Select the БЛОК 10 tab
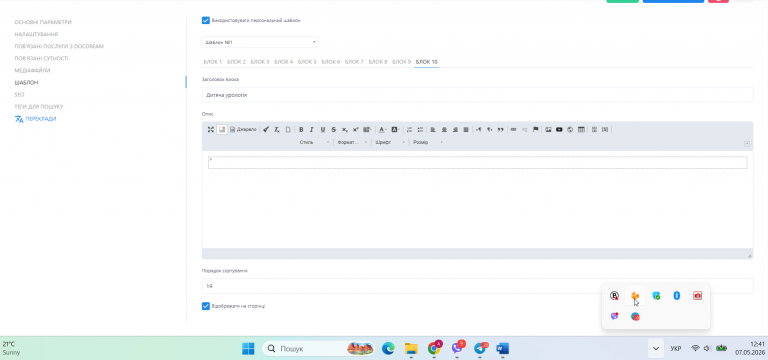 tap(427, 62)
